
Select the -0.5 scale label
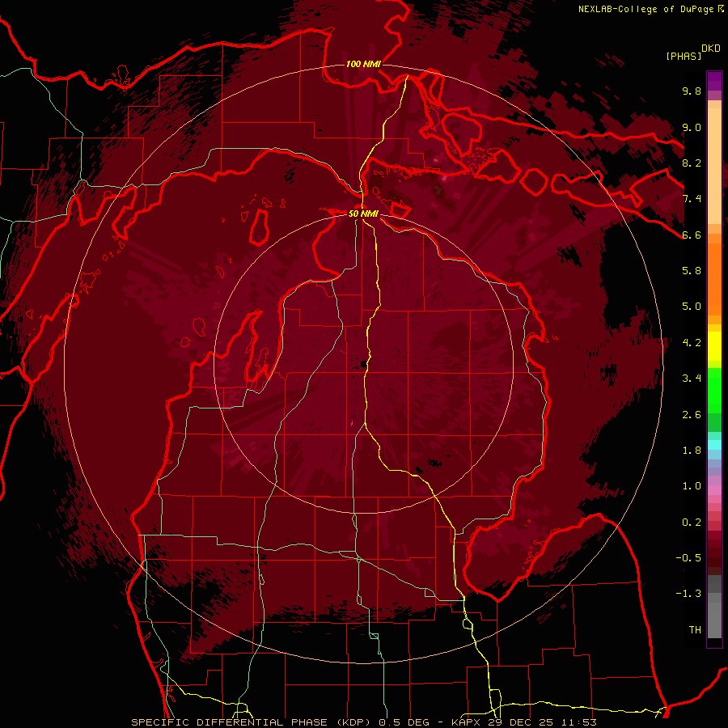[x=688, y=558]
